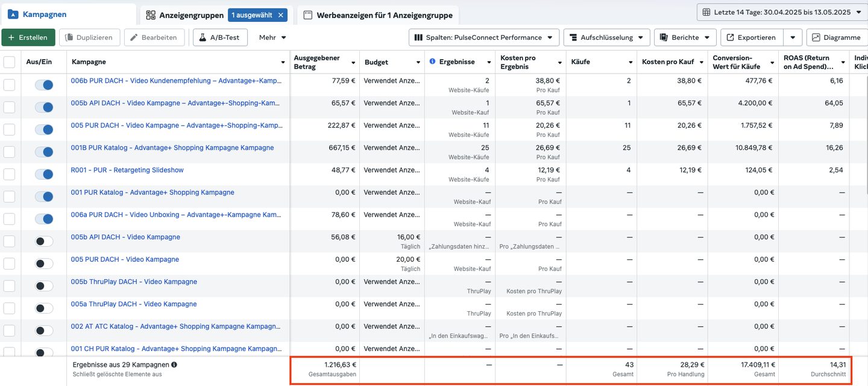Click the pencil icon on Bearbeiten

pyautogui.click(x=134, y=37)
